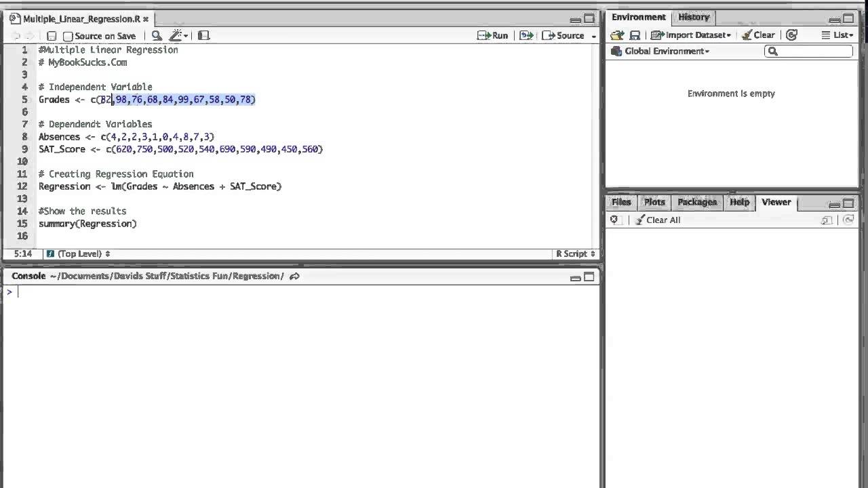Source the script with Source button

[563, 35]
